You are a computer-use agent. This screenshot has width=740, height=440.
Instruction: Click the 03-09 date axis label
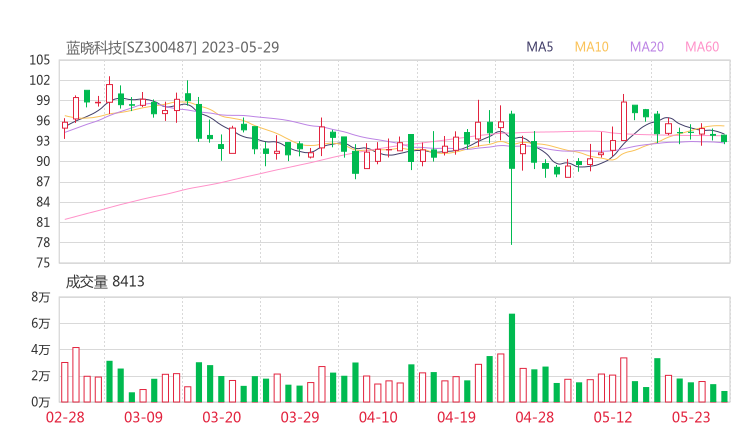143,417
